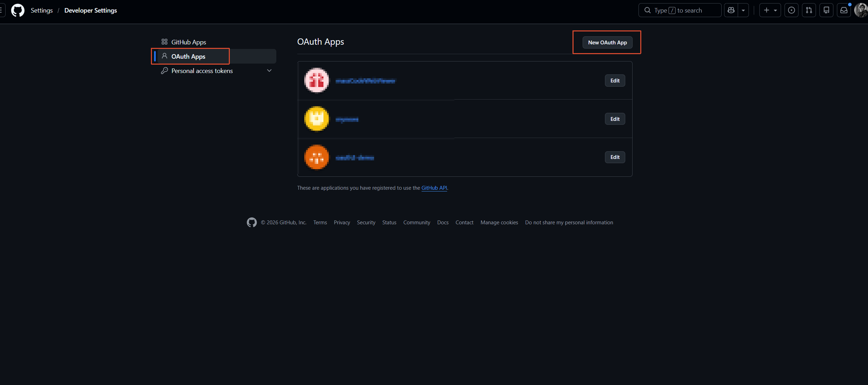Click the yellow identicon app avatar
The image size is (868, 385).
click(316, 119)
